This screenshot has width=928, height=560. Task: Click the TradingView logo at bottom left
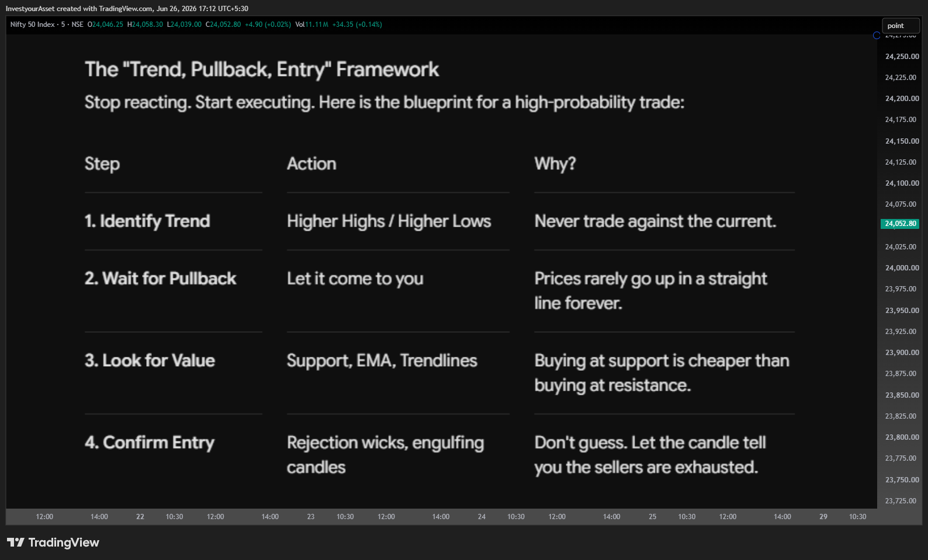pyautogui.click(x=53, y=542)
